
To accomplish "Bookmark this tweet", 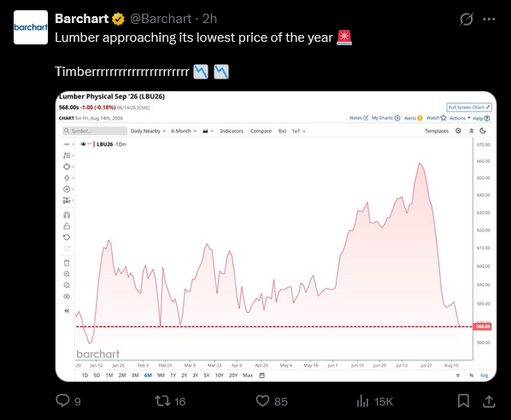I will [463, 400].
